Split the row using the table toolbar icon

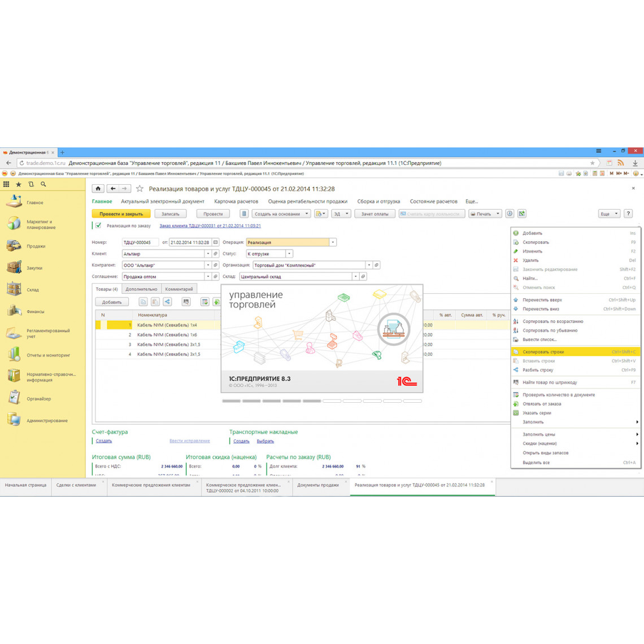click(x=167, y=302)
